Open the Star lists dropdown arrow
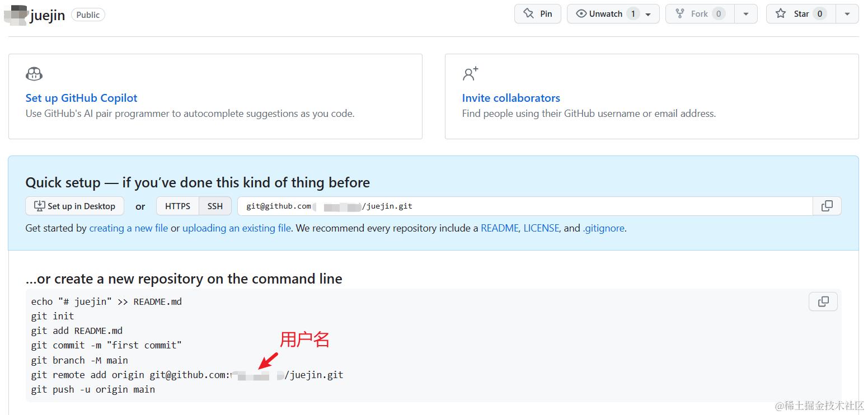The image size is (868, 415). click(847, 14)
